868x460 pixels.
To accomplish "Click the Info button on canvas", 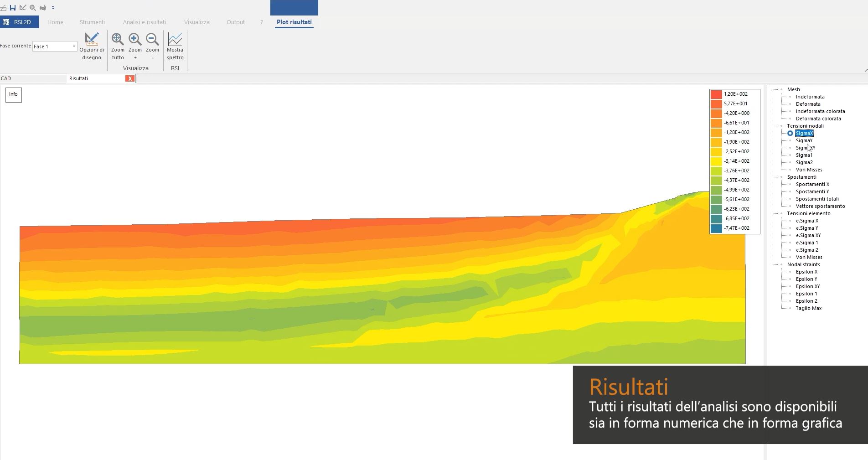I will click(x=14, y=95).
